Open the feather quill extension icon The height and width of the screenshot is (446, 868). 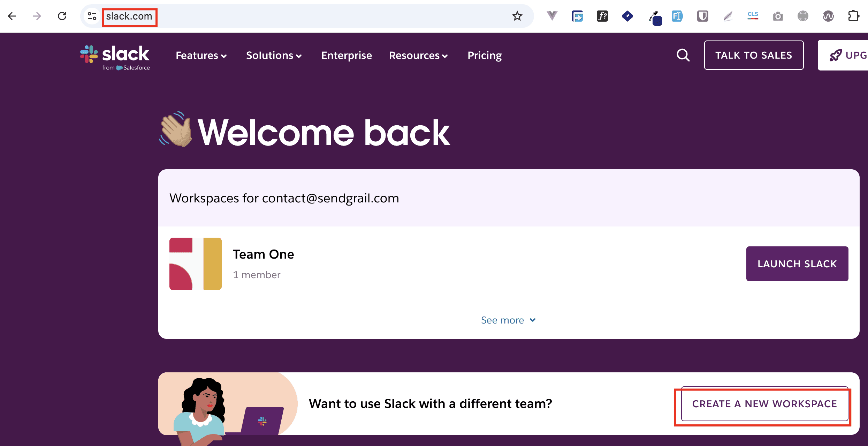728,16
